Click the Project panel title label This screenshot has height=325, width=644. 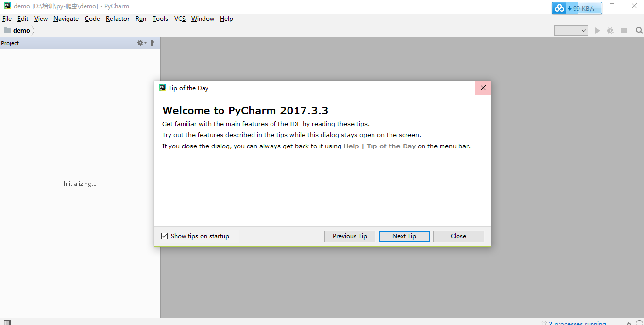click(x=10, y=43)
